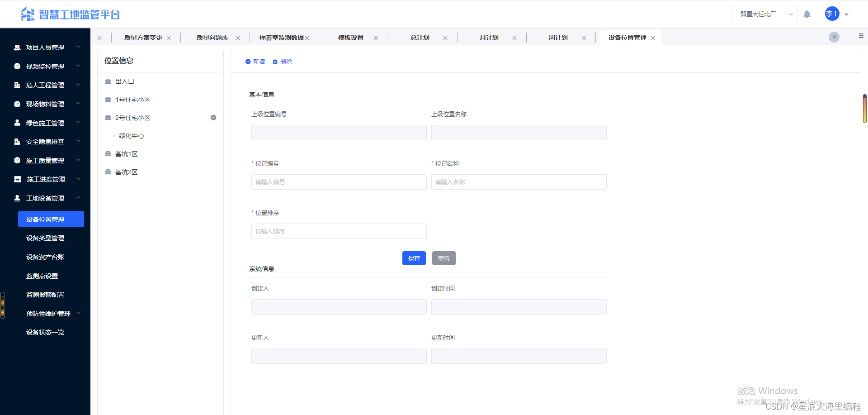Expand 现场物料管理 sidebar menu
Image resolution: width=868 pixels, height=415 pixels.
(x=45, y=104)
